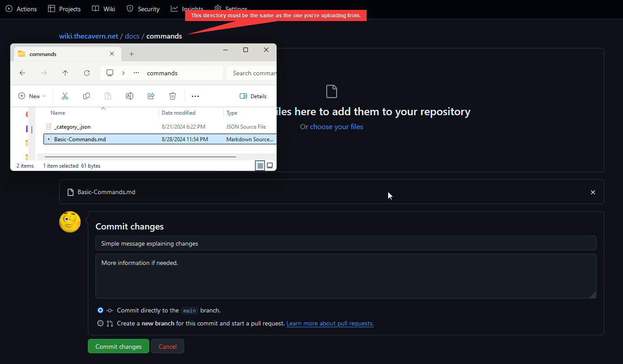
Task: Expand the breadcrumb path chevron
Action: (123, 73)
